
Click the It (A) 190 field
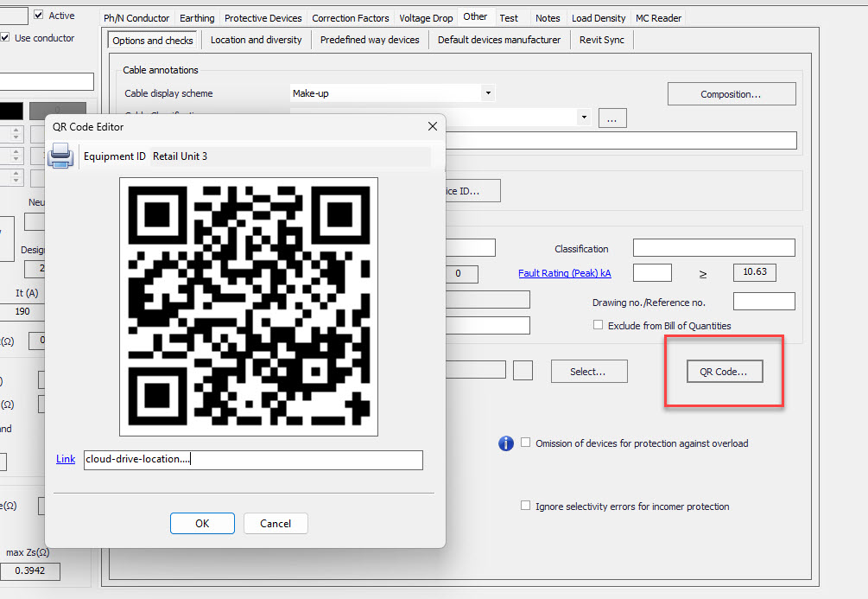click(22, 311)
